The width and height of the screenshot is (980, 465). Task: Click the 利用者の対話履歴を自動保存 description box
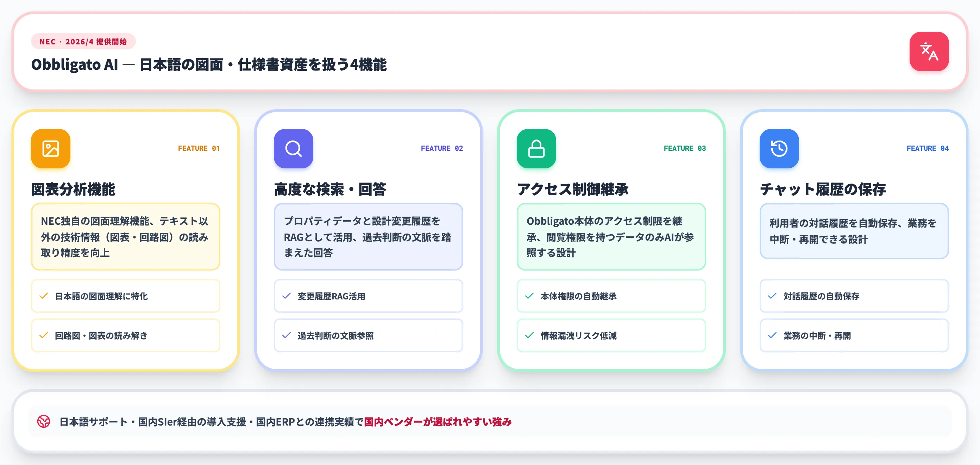[854, 231]
